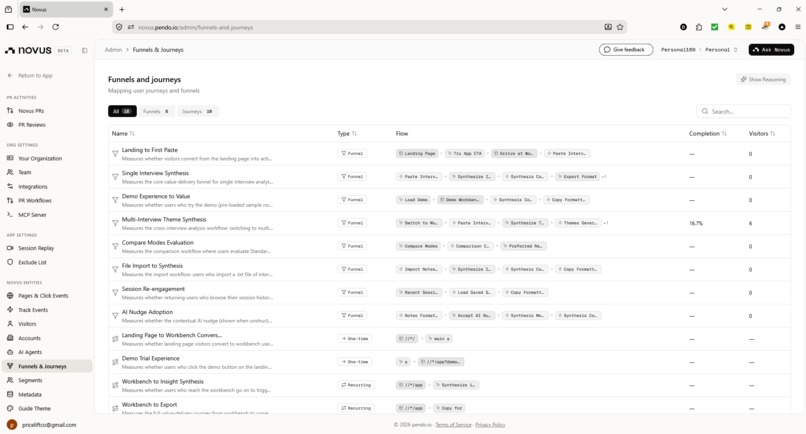806x434 pixels.
Task: Select the Novus browser tab
Action: (66, 9)
